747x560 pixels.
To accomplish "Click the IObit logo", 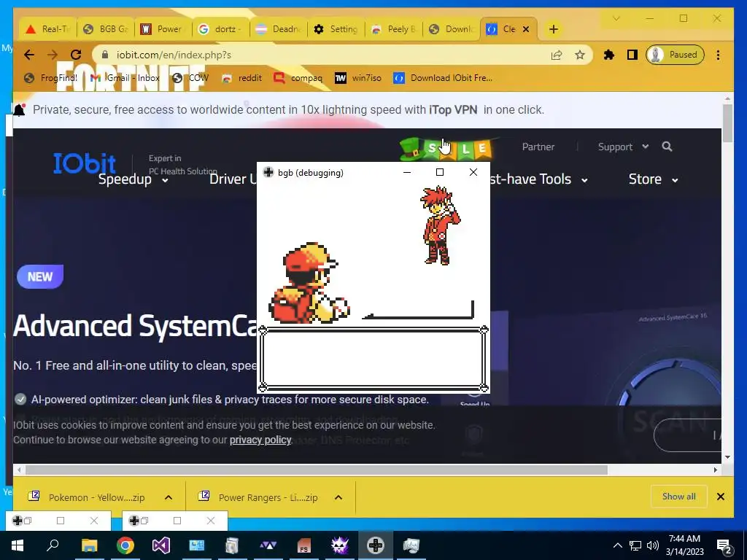I will pos(85,163).
